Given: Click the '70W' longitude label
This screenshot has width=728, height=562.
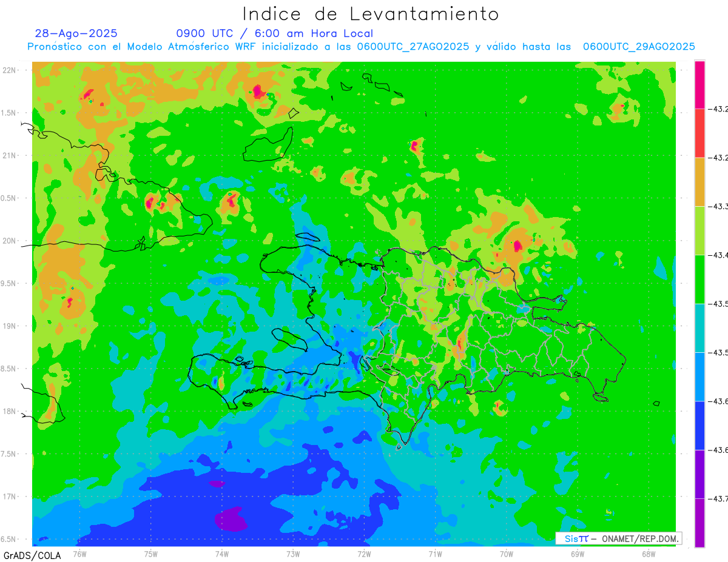Looking at the screenshot, I should coord(506,554).
